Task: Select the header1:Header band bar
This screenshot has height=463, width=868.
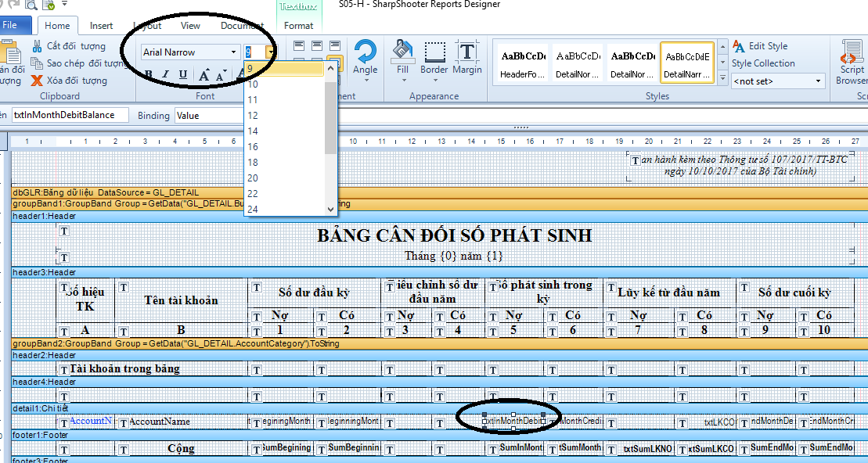Action: coord(440,216)
